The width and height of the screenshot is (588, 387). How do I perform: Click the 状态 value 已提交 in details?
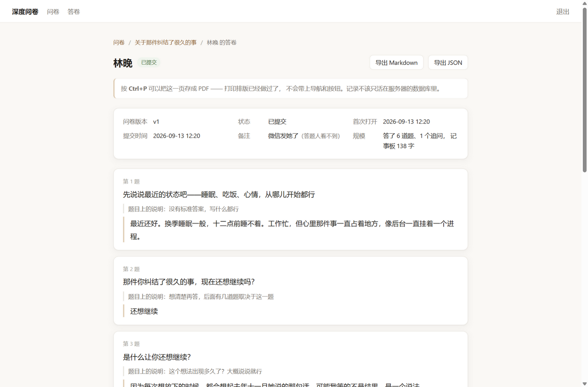[x=277, y=122]
